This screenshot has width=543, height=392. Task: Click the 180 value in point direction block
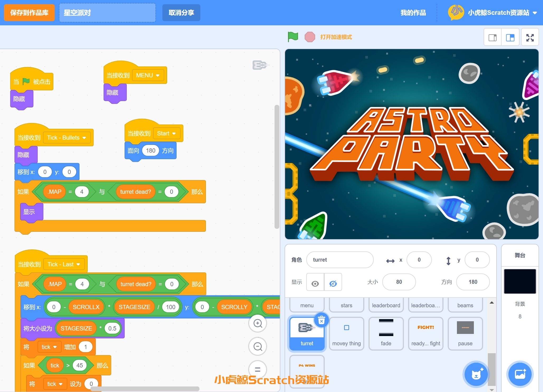(x=151, y=150)
